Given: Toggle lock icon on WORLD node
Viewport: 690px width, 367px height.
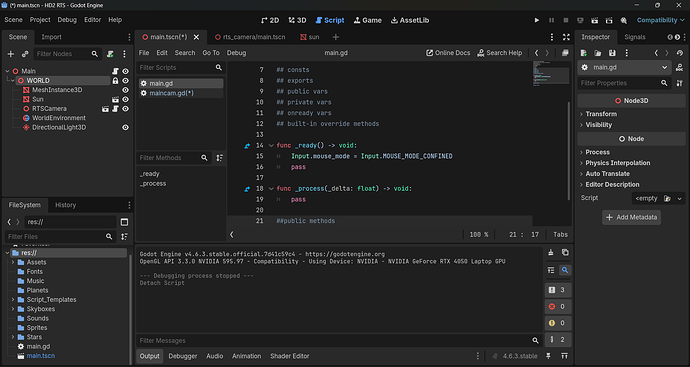Looking at the screenshot, I should pos(115,81).
